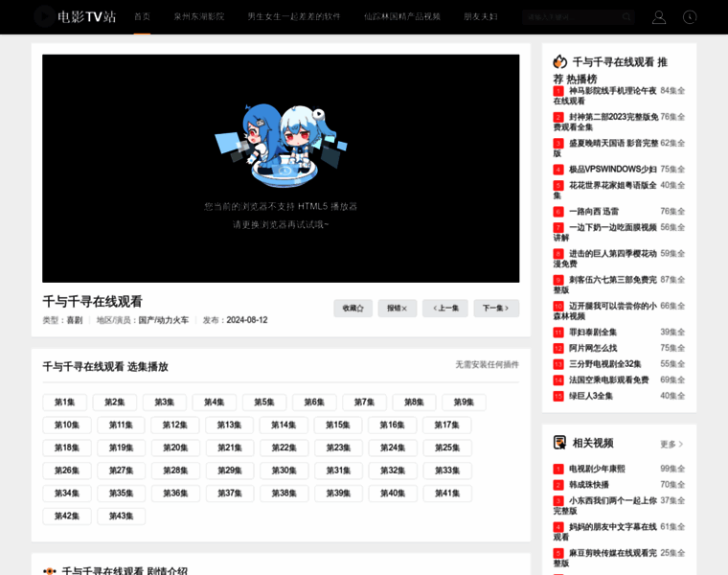The image size is (728, 575).
Task: Focus the header search input field
Action: (x=573, y=17)
